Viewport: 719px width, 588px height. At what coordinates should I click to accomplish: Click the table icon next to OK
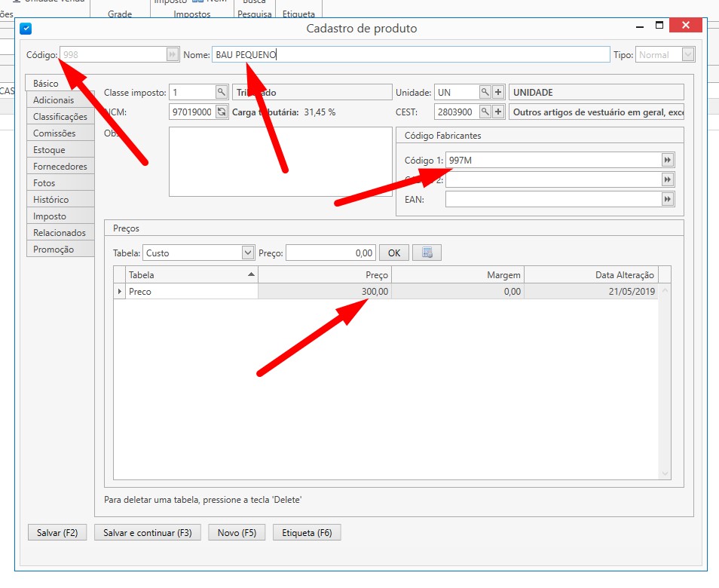427,253
